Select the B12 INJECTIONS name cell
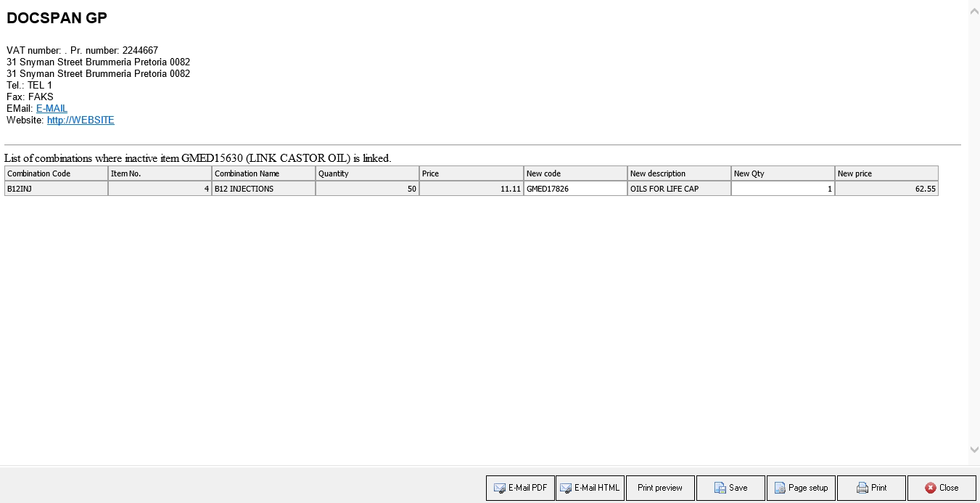The height and width of the screenshot is (503, 980). point(264,189)
